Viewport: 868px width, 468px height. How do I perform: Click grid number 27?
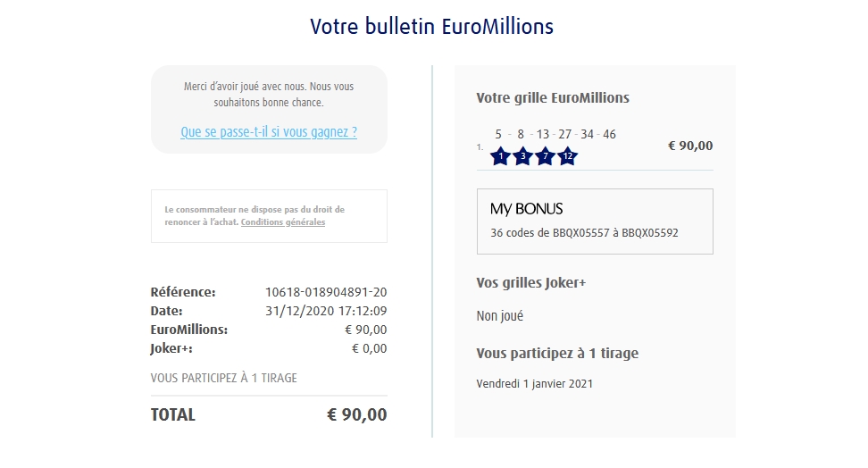(564, 135)
